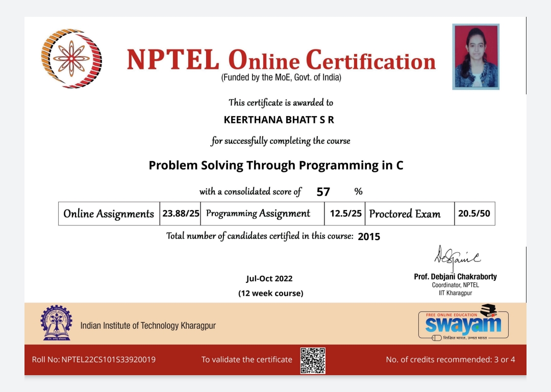Select the recipient name KEERTHANA BHATT S R
This screenshot has height=392, width=551.
pos(279,120)
